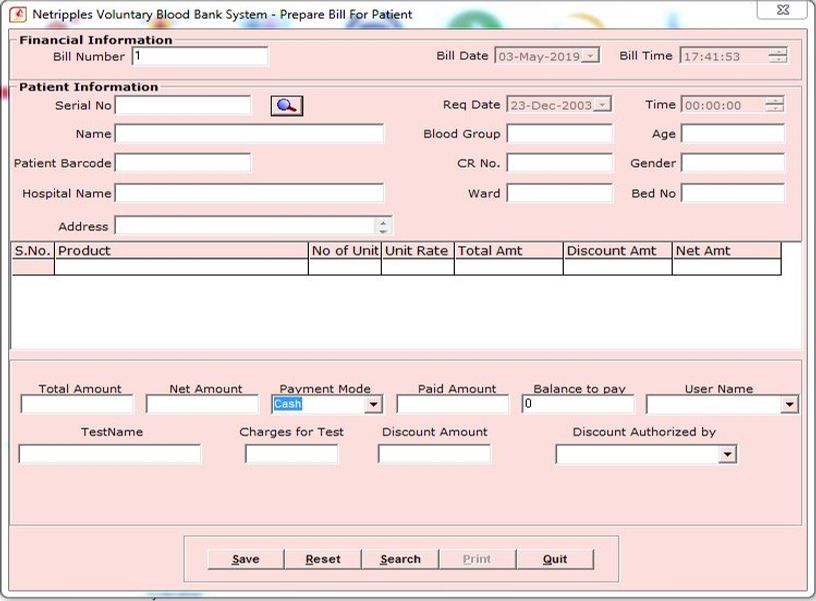Focus the Blood Group field

tap(560, 134)
